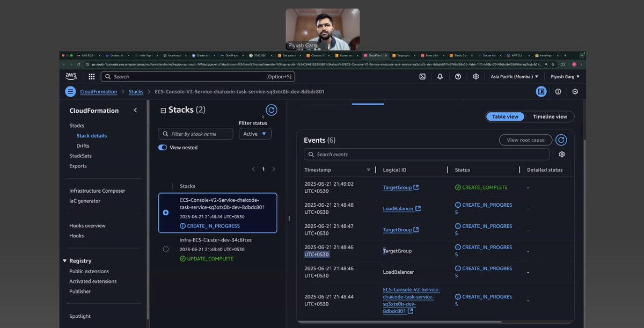
Task: Open StackSets in sidebar
Action: [x=80, y=156]
